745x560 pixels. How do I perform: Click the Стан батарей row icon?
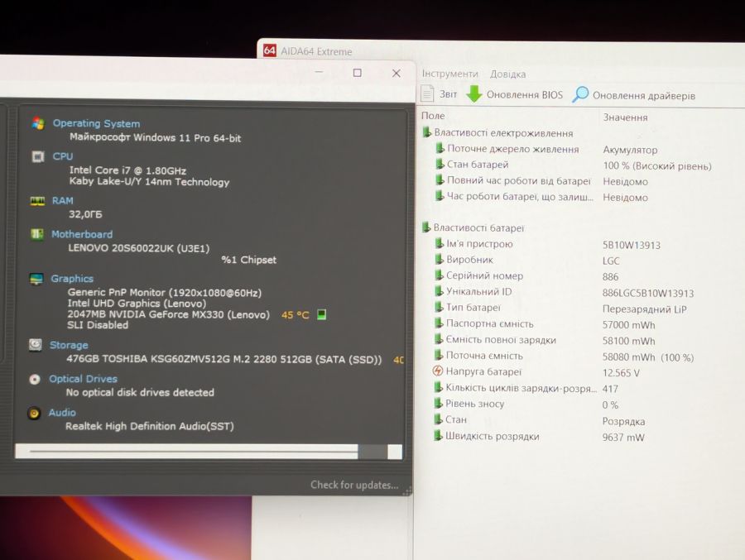pos(440,164)
